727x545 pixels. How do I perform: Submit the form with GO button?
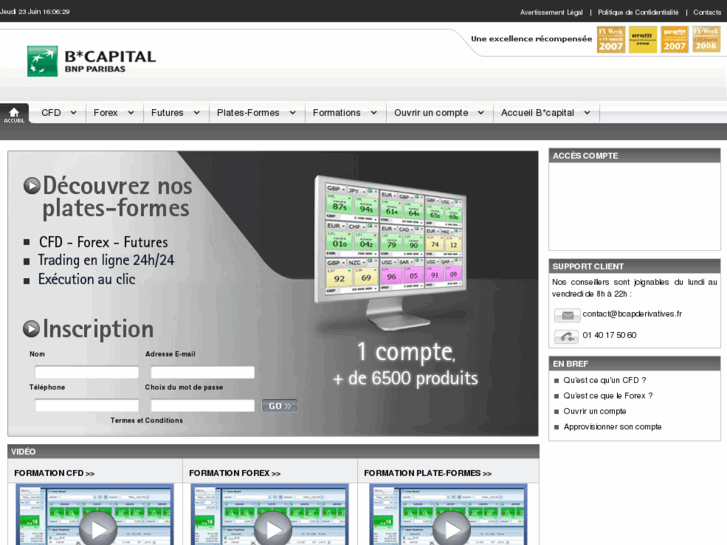pyautogui.click(x=279, y=406)
